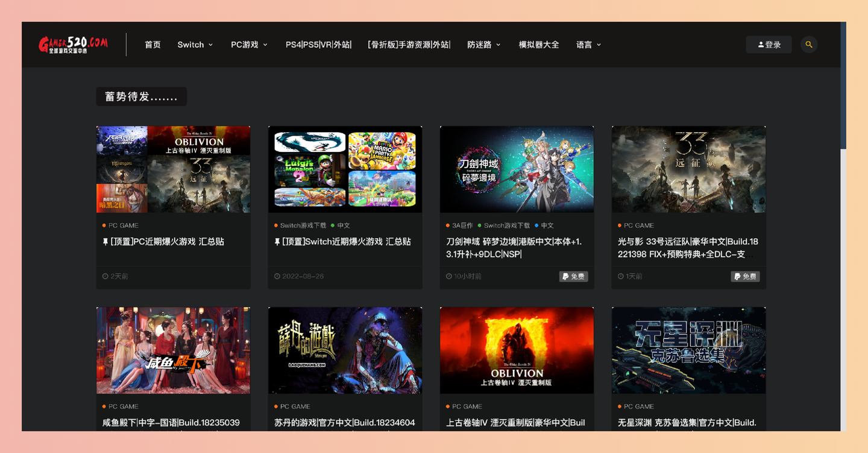Click the 2天前 timestamp on PC汇总贴
The image size is (868, 453).
click(x=115, y=276)
